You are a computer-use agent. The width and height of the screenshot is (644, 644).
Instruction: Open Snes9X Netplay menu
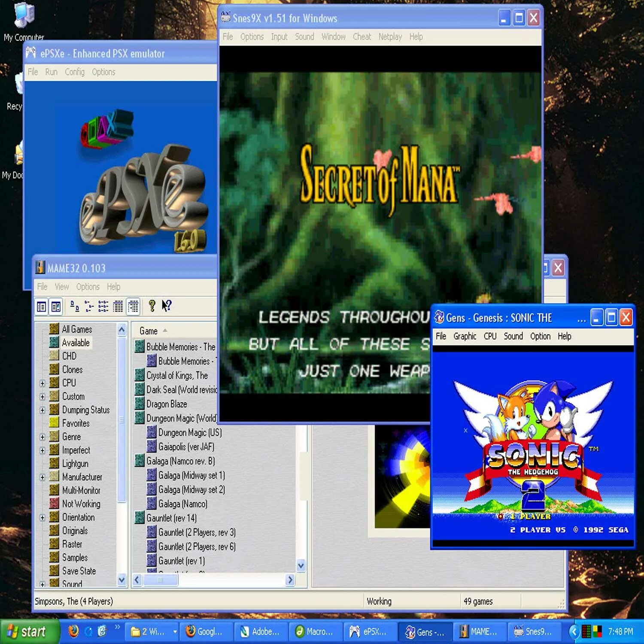[390, 36]
